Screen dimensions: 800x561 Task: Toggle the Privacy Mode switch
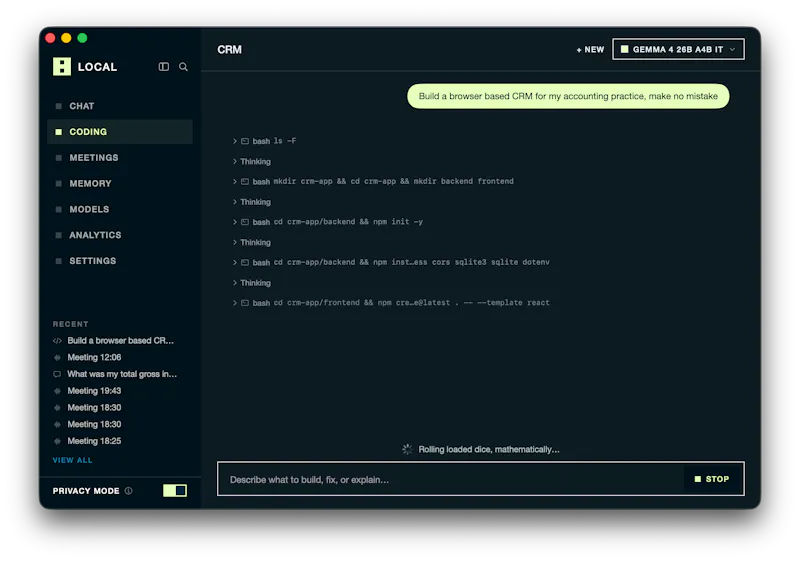click(175, 491)
